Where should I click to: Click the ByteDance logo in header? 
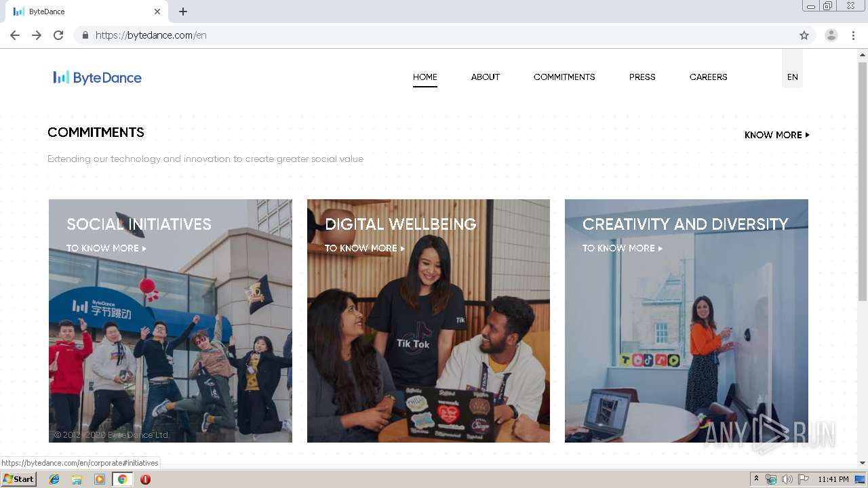click(98, 78)
